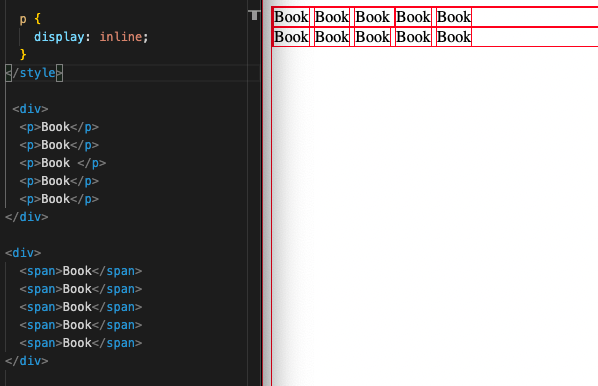Screen dimensions: 598x386
Task: Click the fourth Book in the preview's bottom row
Action: point(413,37)
